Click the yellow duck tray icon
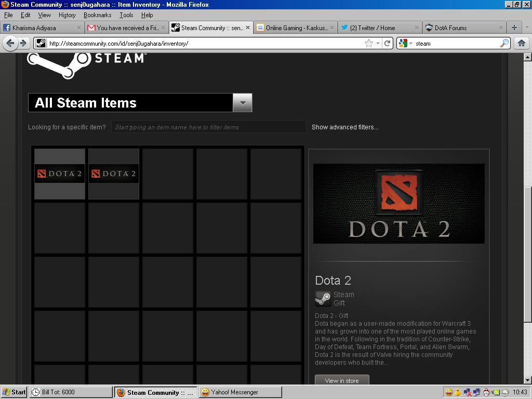Screen dimensions: 532x399 [458, 392]
